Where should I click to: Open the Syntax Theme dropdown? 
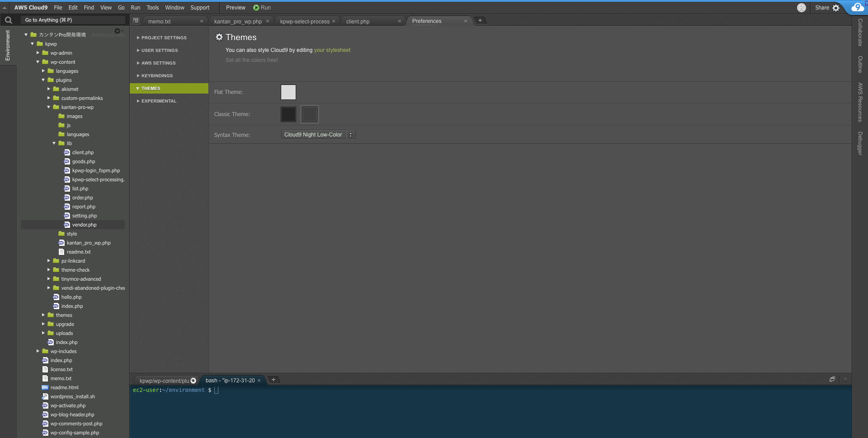click(318, 135)
